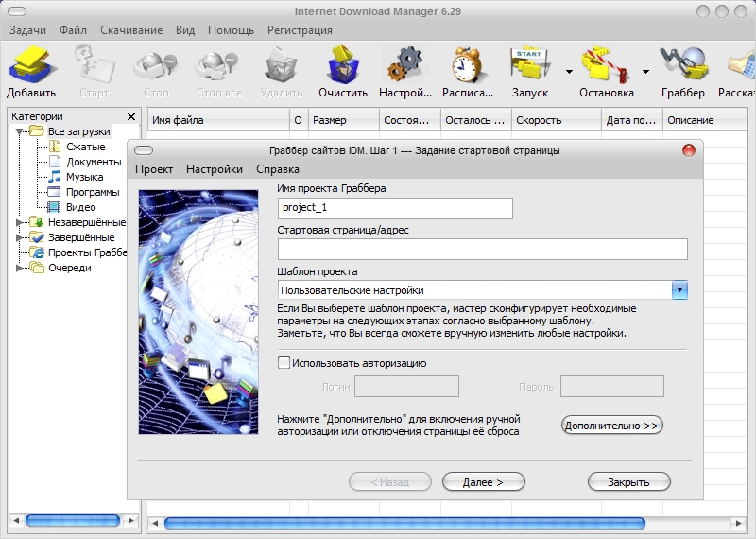Click the Имя проекта Граббера field
The height and width of the screenshot is (539, 756).
tap(395, 208)
